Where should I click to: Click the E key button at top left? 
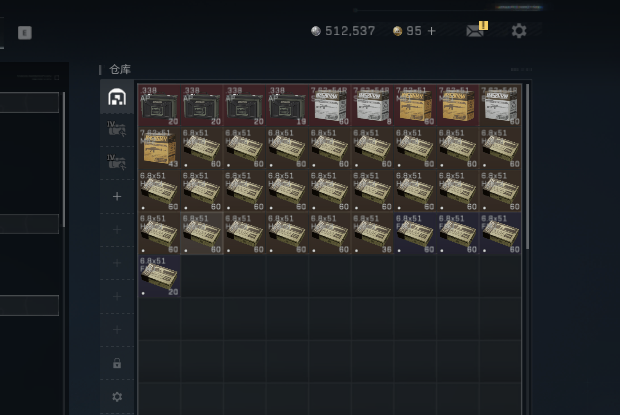coord(25,33)
